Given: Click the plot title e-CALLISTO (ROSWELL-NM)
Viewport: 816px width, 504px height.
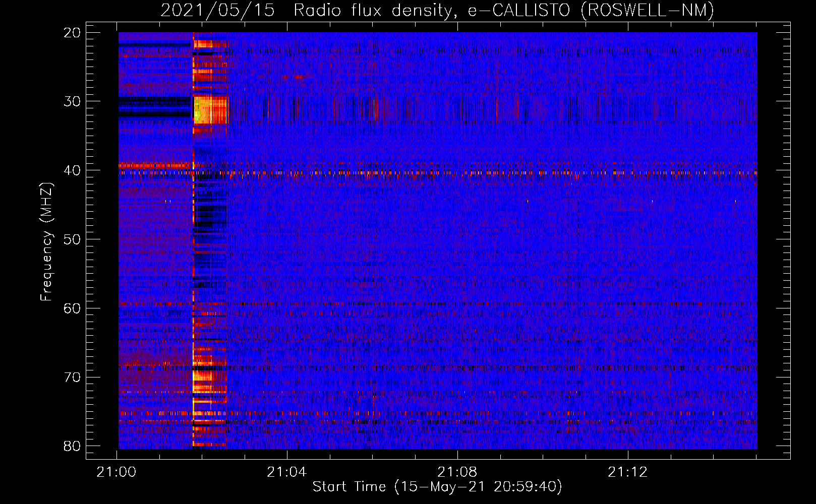Looking at the screenshot, I should tap(591, 10).
